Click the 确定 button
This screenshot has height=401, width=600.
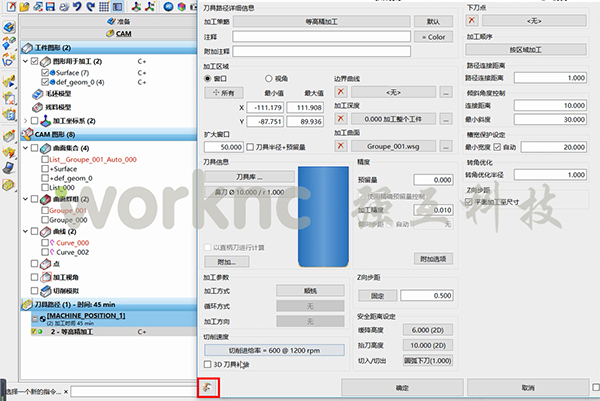click(401, 387)
